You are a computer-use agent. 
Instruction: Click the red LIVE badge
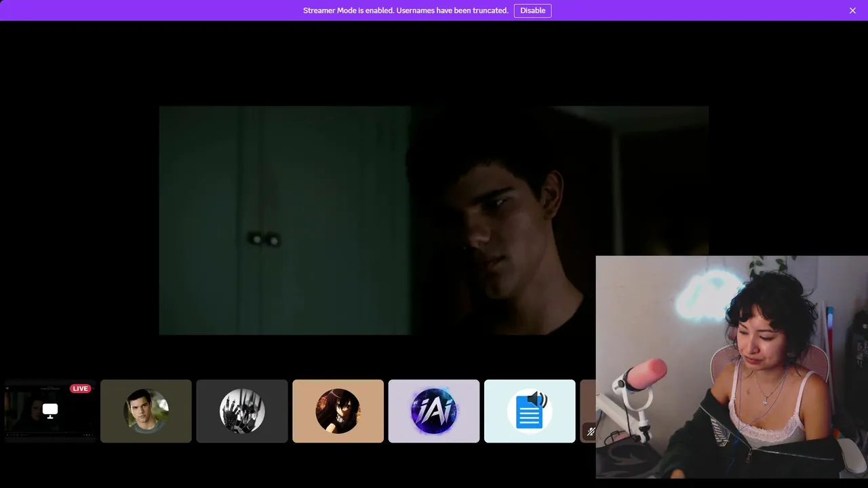(80, 388)
